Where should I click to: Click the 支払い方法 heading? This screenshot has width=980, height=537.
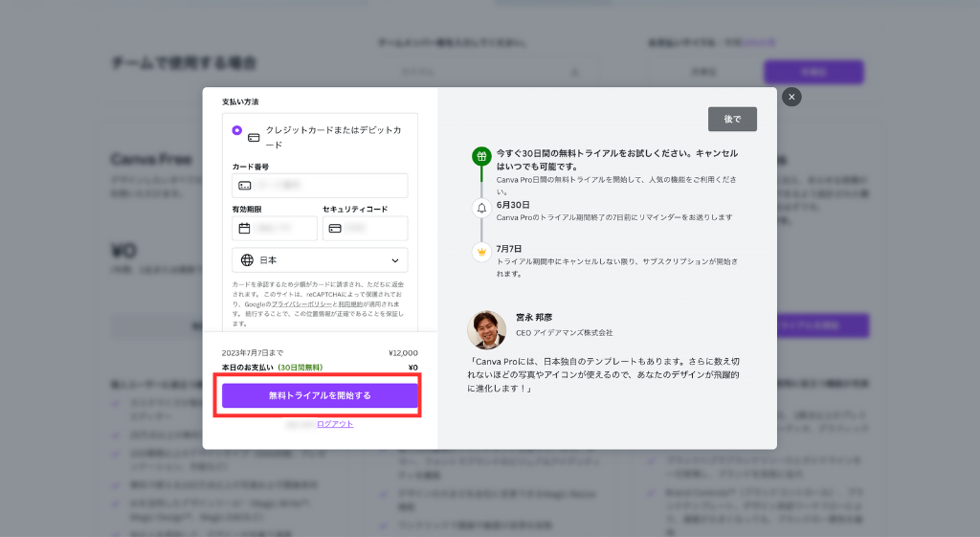(240, 101)
